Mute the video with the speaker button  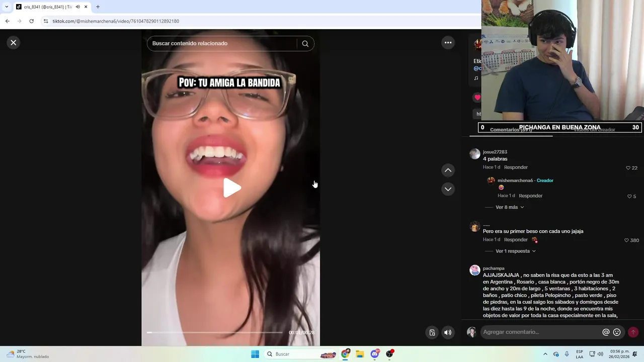[448, 332]
